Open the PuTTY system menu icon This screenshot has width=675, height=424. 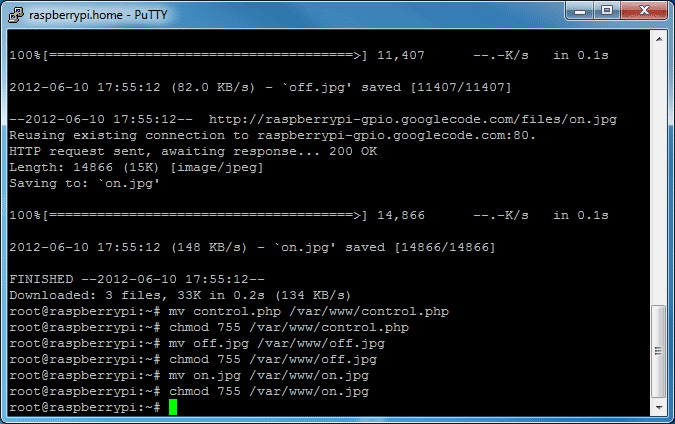tap(16, 12)
